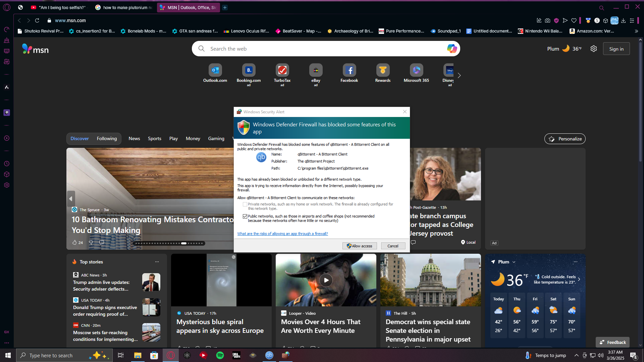Expand the weather alert details arrow

pos(579,279)
